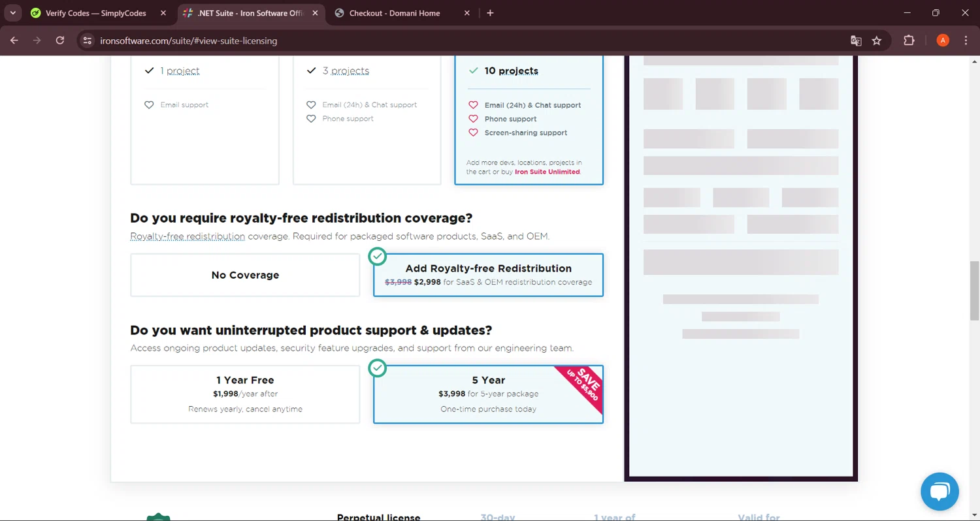The width and height of the screenshot is (980, 521).
Task: Click the heart icon beside Screen-sharing support
Action: click(x=473, y=133)
